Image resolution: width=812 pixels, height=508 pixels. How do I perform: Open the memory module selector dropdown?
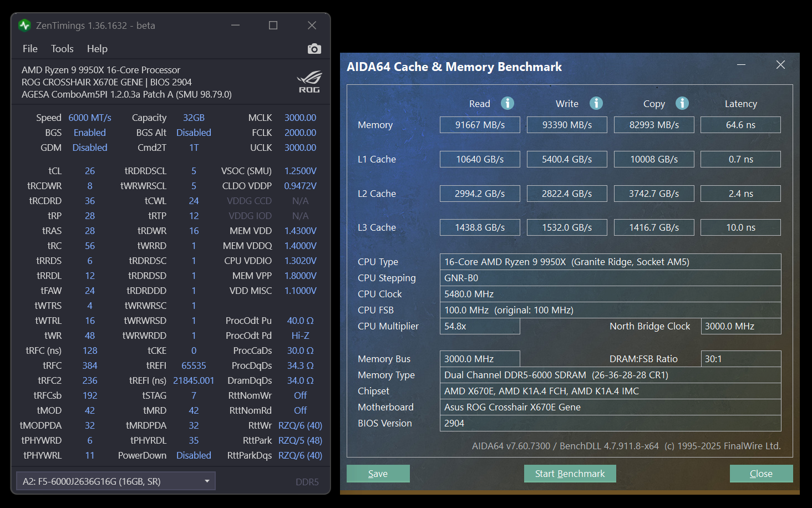pyautogui.click(x=115, y=481)
